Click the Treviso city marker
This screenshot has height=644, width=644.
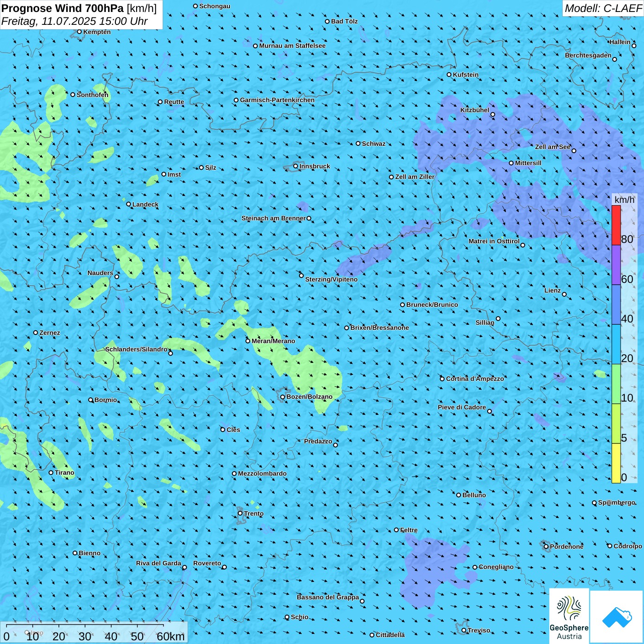click(x=464, y=630)
